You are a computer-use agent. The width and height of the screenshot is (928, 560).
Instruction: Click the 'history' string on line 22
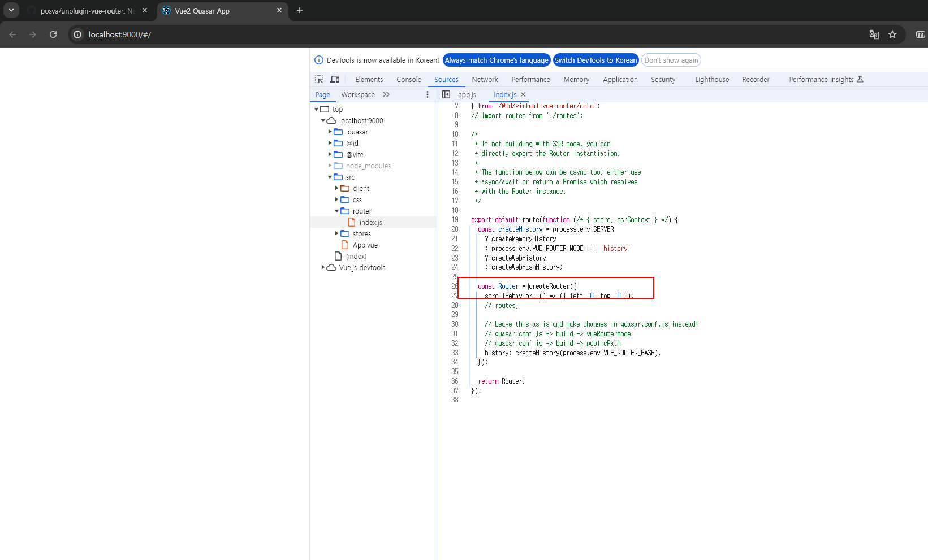[x=615, y=248]
